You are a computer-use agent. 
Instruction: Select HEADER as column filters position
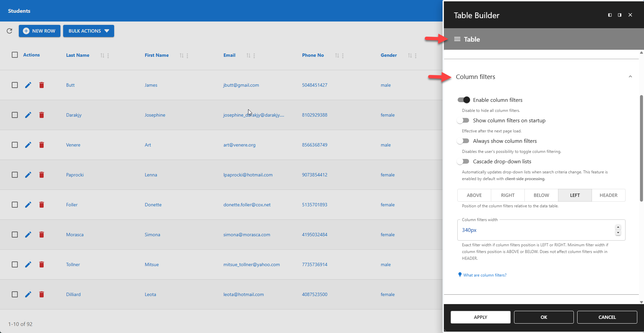[x=608, y=195]
